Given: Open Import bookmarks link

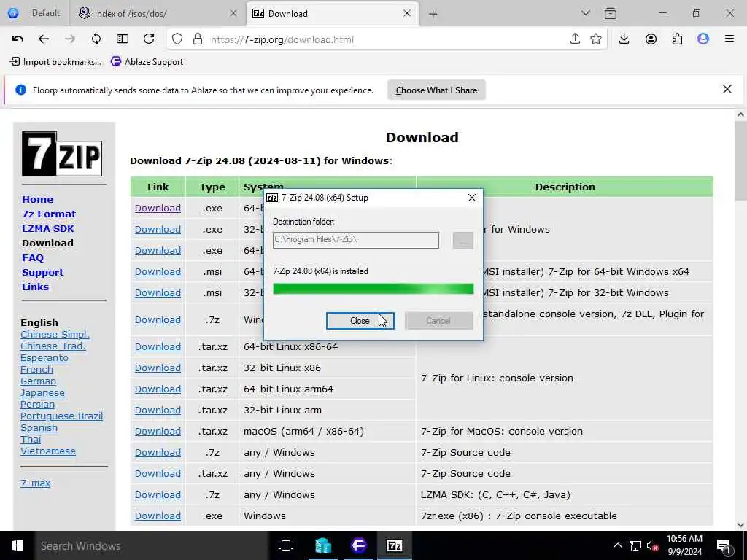Looking at the screenshot, I should pos(55,62).
